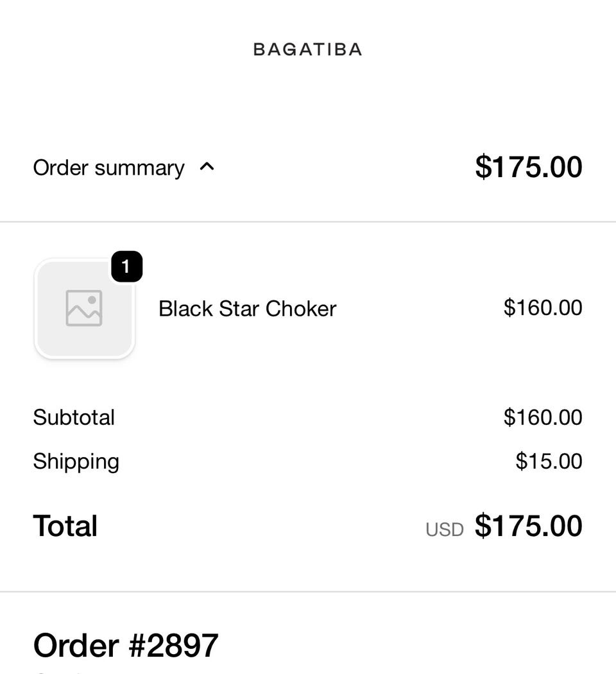Select the Black Star Choker thumbnail

[x=84, y=308]
